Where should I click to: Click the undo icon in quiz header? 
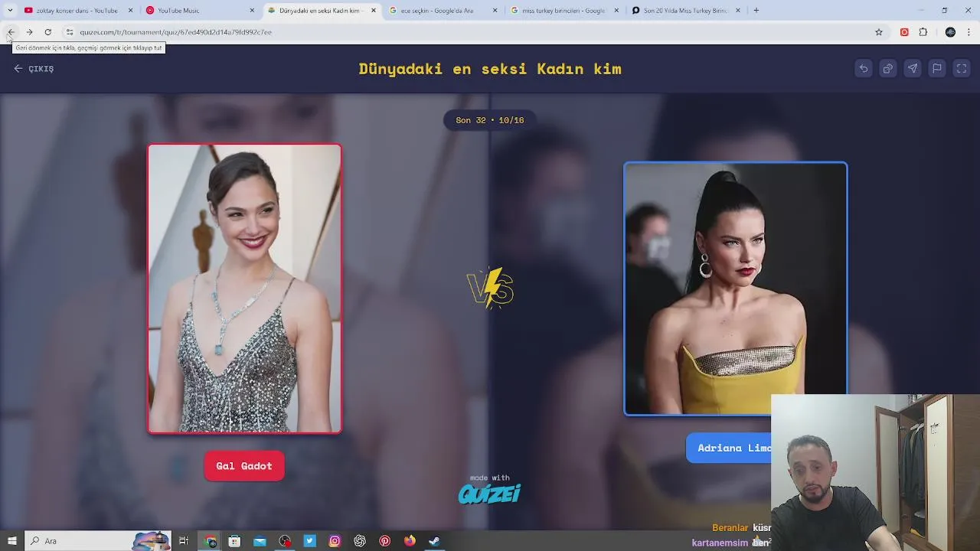click(x=864, y=68)
